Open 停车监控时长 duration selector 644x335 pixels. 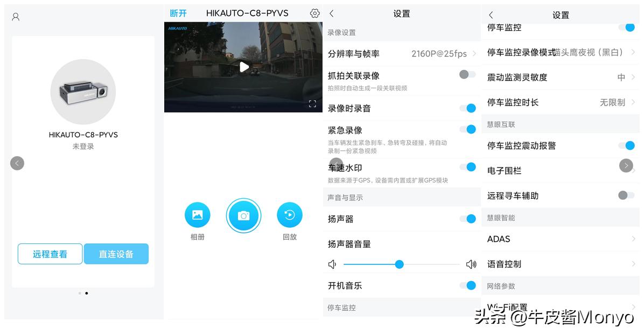tap(561, 102)
